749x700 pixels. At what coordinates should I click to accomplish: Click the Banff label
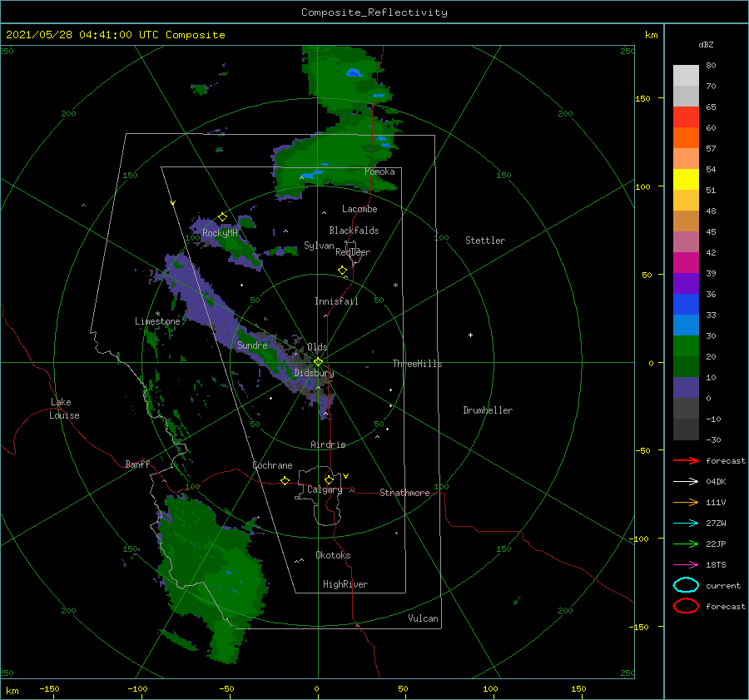(137, 464)
